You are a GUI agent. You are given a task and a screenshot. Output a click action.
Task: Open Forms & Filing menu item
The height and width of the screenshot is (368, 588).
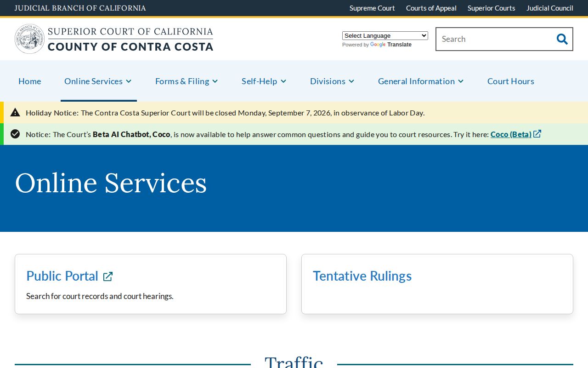182,81
